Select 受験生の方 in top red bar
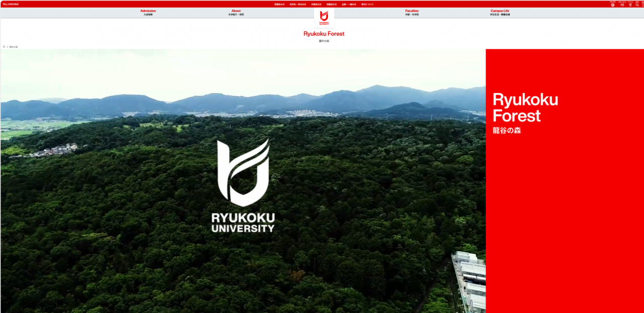The height and width of the screenshot is (313, 644). (x=279, y=4)
